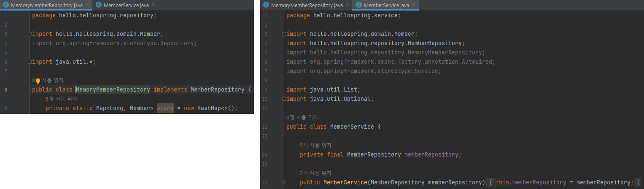Click line number 8 in left editor gutter
Screen dimensions: 644x189
(5, 89)
